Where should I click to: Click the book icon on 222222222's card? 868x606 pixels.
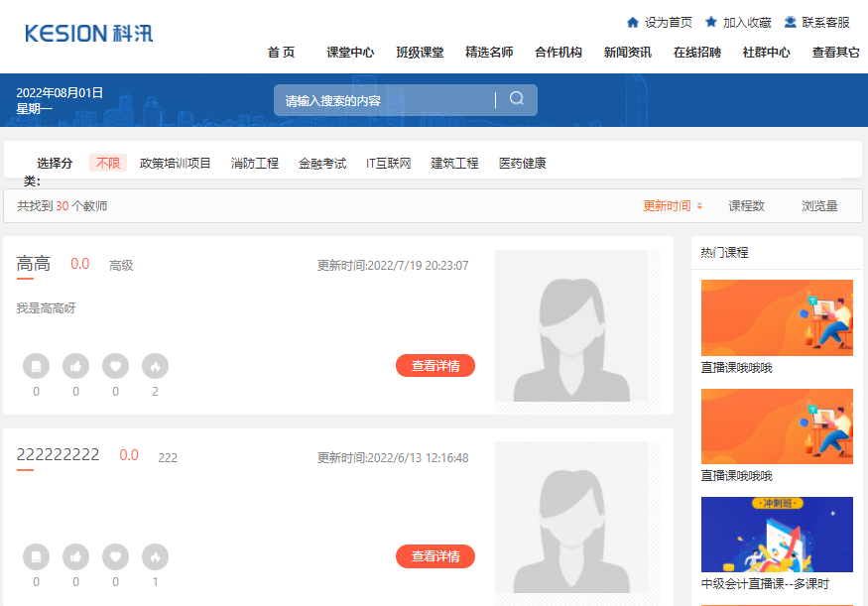(36, 557)
